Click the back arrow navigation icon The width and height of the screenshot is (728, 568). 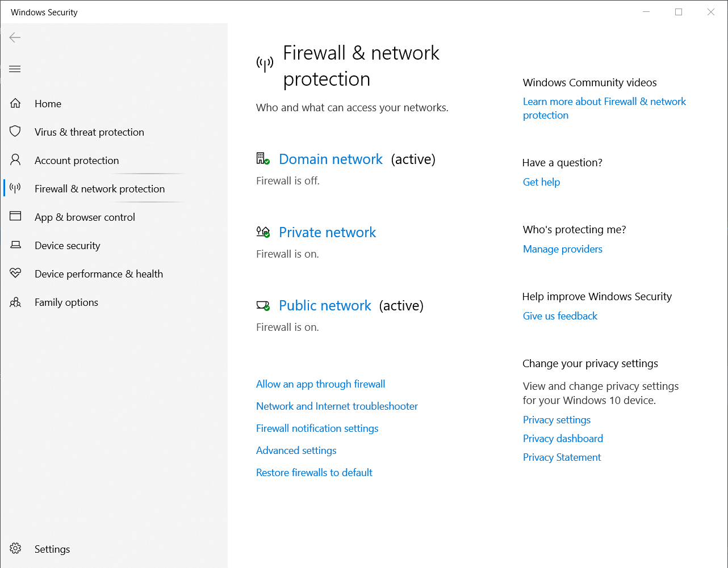click(x=14, y=37)
